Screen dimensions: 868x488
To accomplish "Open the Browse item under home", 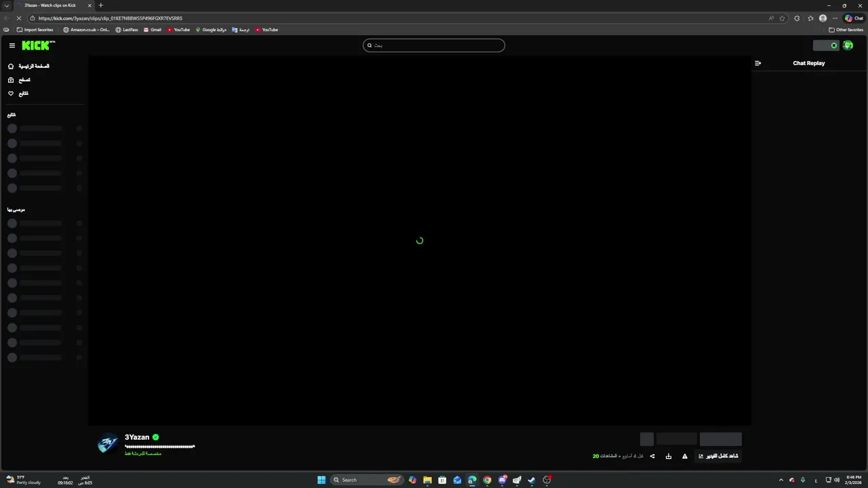I will click(19, 80).
